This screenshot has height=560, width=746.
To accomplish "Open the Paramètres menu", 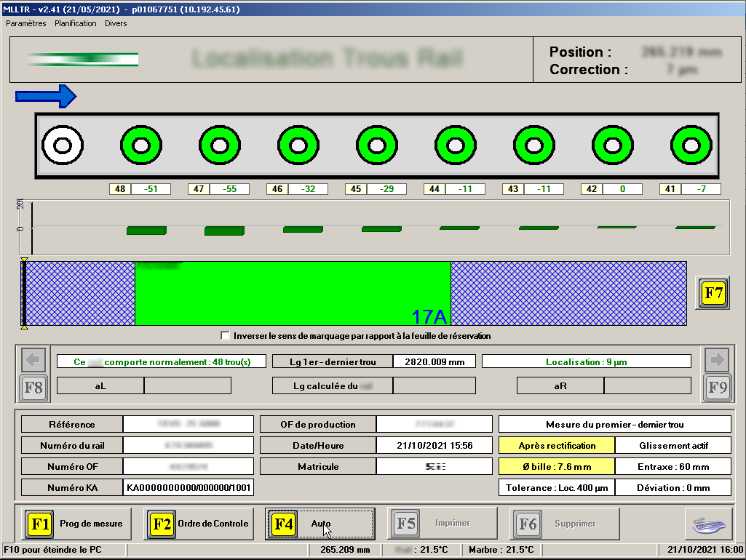I will pyautogui.click(x=26, y=23).
